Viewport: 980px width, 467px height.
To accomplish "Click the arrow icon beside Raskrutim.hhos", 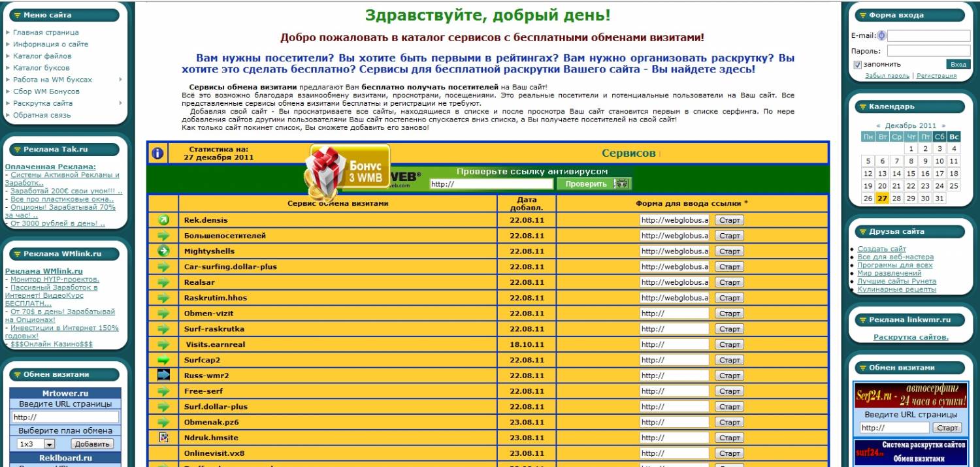I will (164, 298).
